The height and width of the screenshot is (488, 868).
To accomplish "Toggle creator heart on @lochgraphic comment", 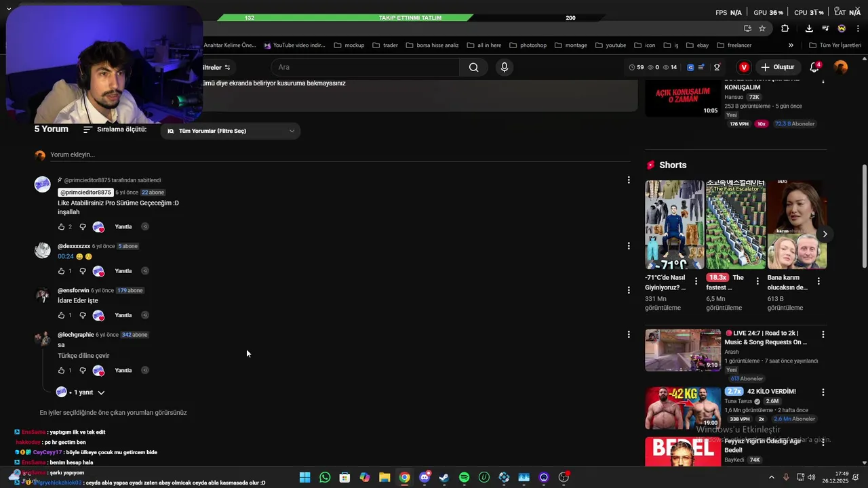I will point(98,371).
